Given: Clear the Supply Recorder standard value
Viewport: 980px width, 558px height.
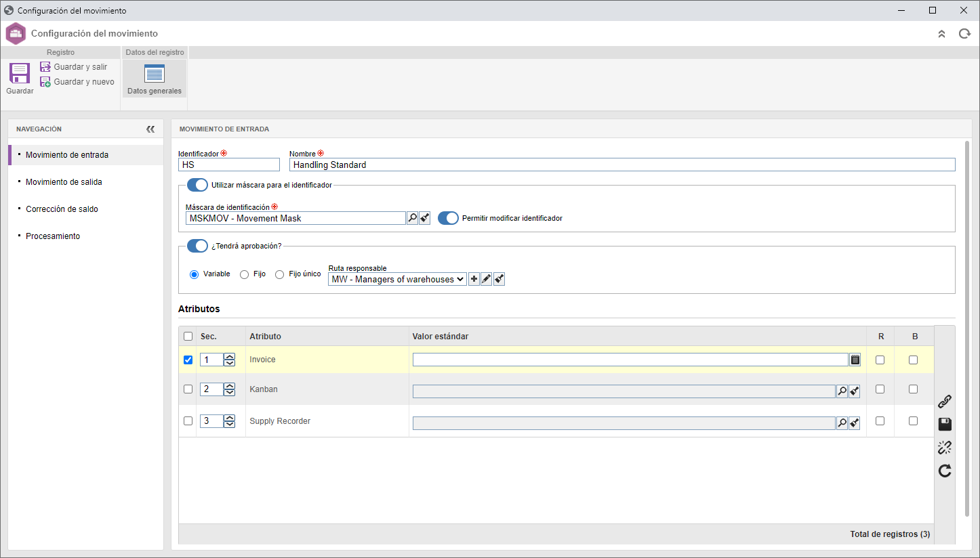Looking at the screenshot, I should 855,423.
